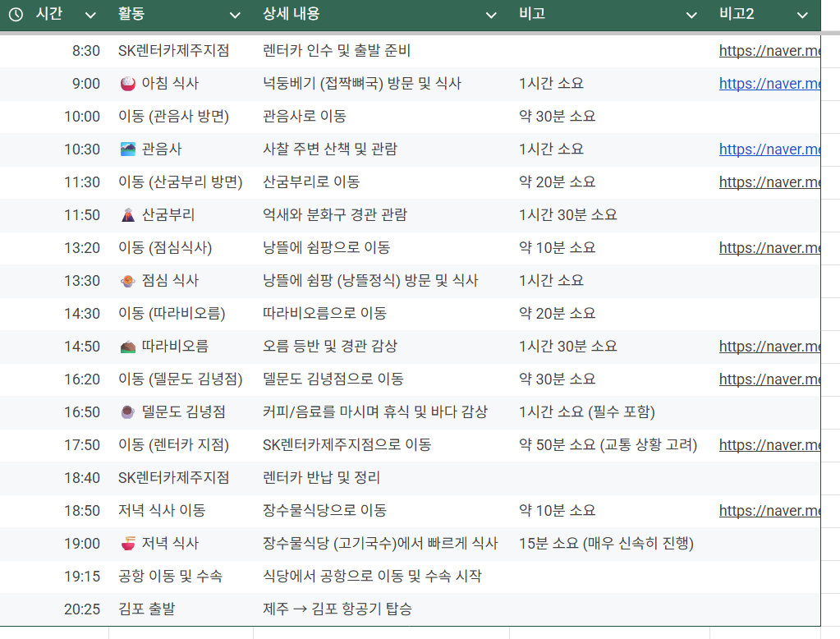Screen dimensions: 840x639
Task: Open the 시간 column filter dropdown
Action: pos(90,15)
